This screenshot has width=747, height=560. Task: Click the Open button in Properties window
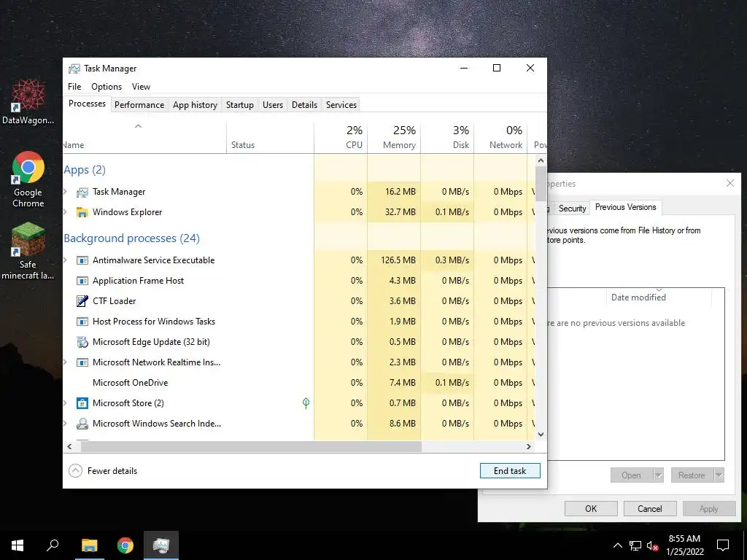point(631,475)
